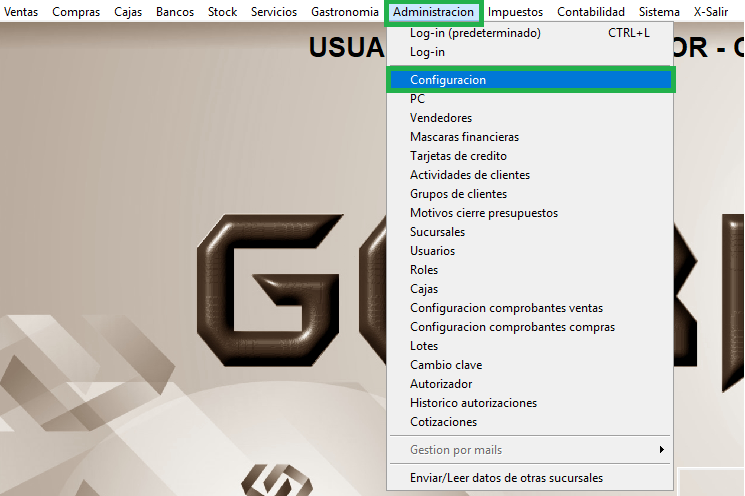Open Configuracion comprobantes compras

coord(531,327)
